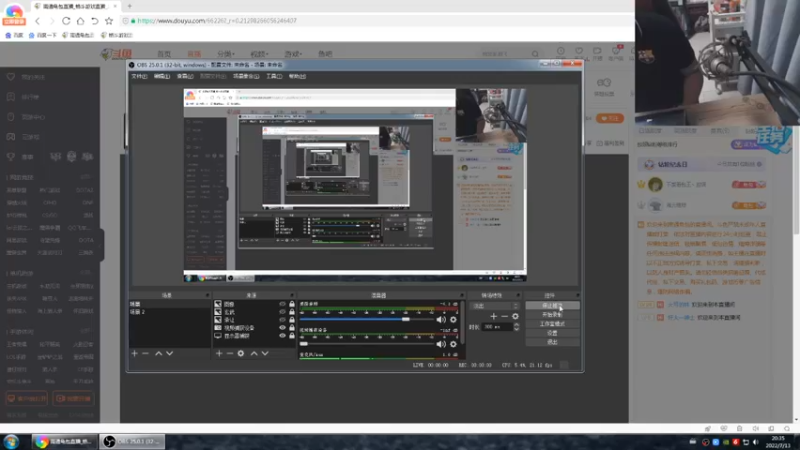Hide the 视频捕获设备 source with eye icon
800x450 pixels.
tap(282, 328)
